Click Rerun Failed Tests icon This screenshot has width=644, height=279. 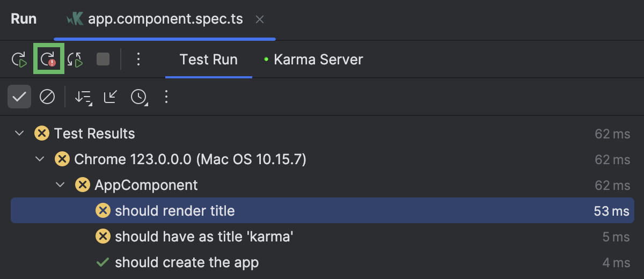pyautogui.click(x=49, y=60)
